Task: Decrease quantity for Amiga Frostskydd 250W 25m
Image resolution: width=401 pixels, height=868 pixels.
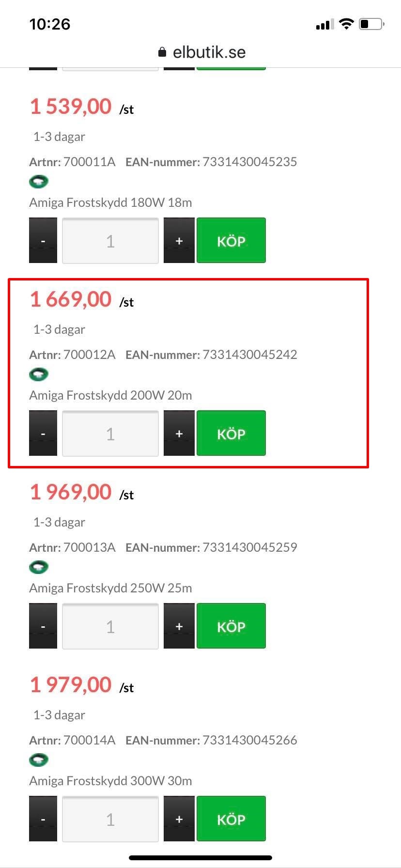Action: pos(43,626)
